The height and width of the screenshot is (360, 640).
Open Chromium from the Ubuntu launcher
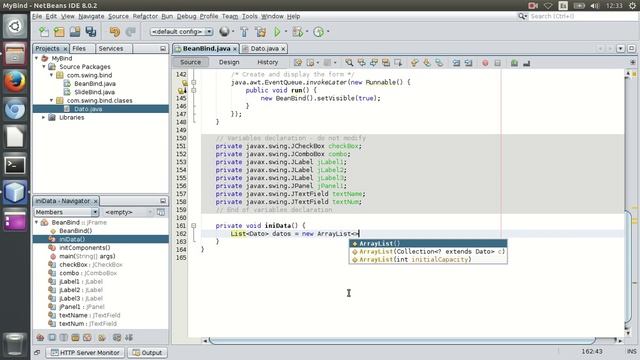[15, 109]
